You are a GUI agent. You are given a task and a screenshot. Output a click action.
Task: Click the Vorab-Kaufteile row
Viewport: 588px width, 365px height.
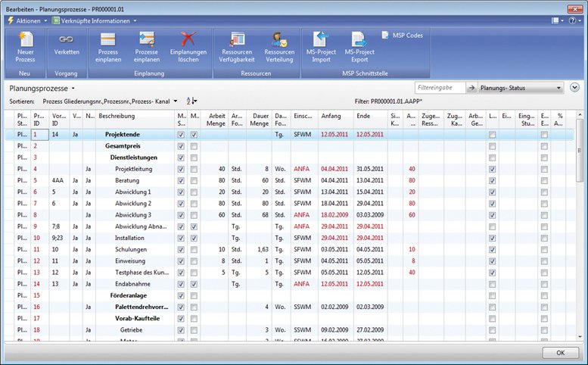[x=289, y=319]
